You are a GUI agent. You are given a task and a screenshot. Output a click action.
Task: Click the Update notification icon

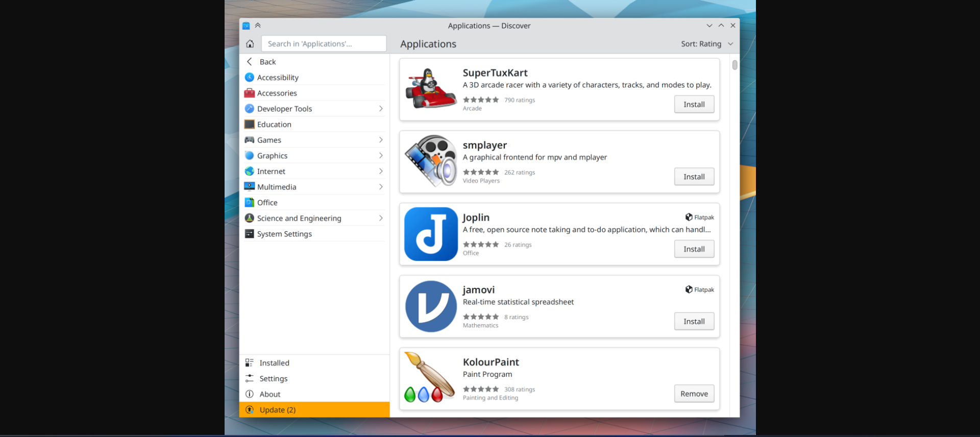[250, 410]
